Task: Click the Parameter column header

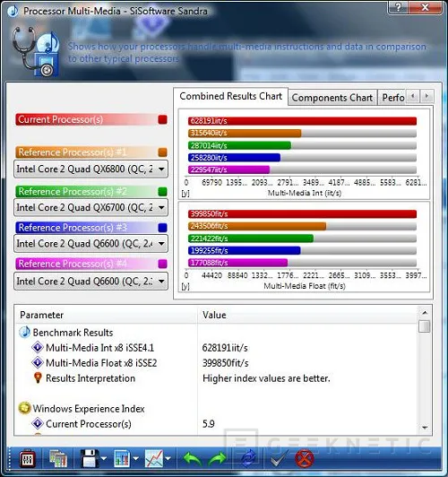Action: coord(106,315)
